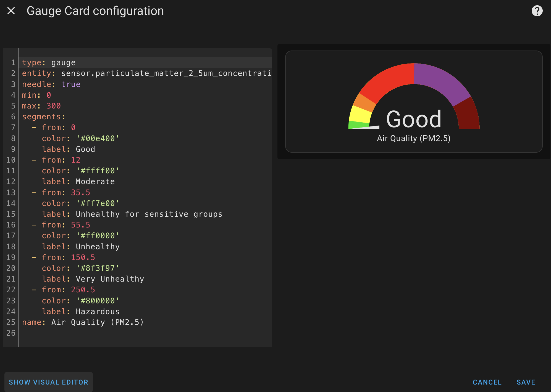
Task: Close the Gauge Card configuration dialog
Action: pos(11,11)
